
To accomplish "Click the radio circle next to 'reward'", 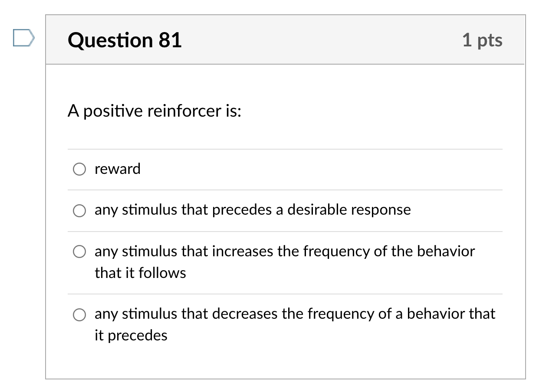I will [79, 169].
